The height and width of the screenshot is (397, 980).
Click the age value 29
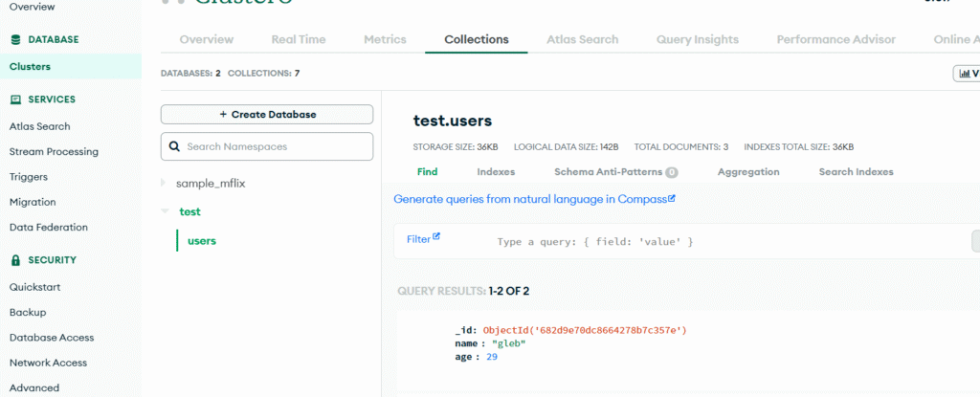click(x=492, y=357)
